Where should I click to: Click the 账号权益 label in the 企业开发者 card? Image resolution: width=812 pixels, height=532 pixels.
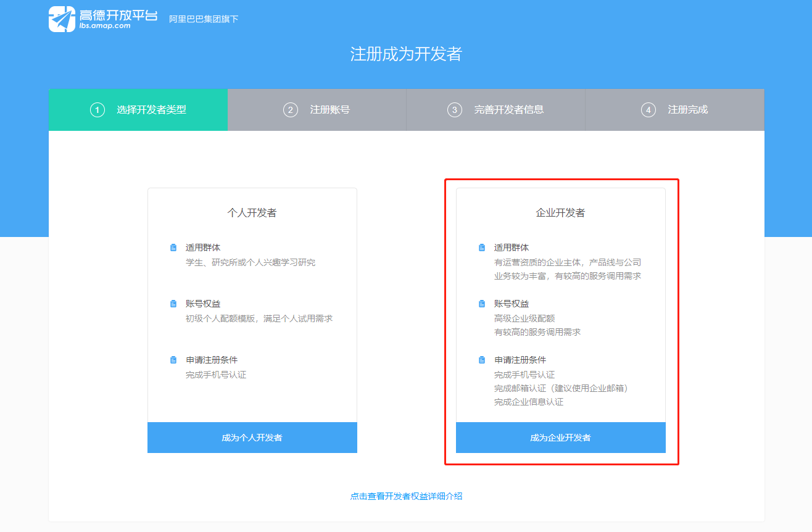[x=512, y=304]
